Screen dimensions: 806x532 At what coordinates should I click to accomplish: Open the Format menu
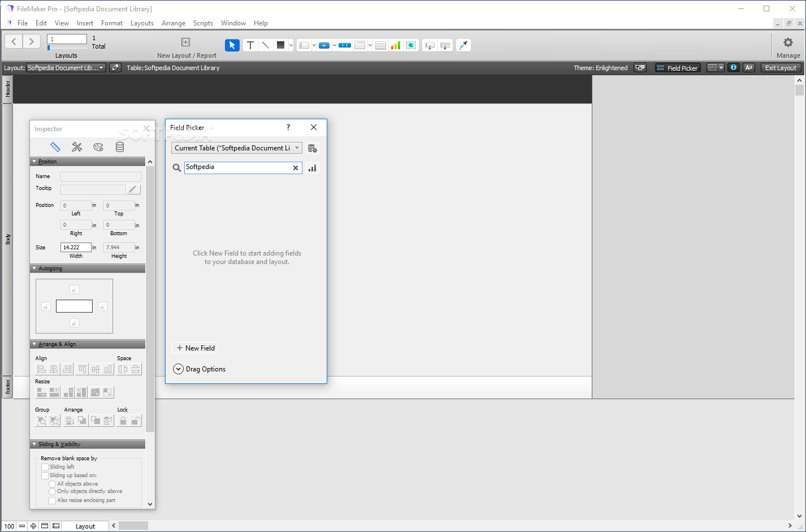click(112, 23)
